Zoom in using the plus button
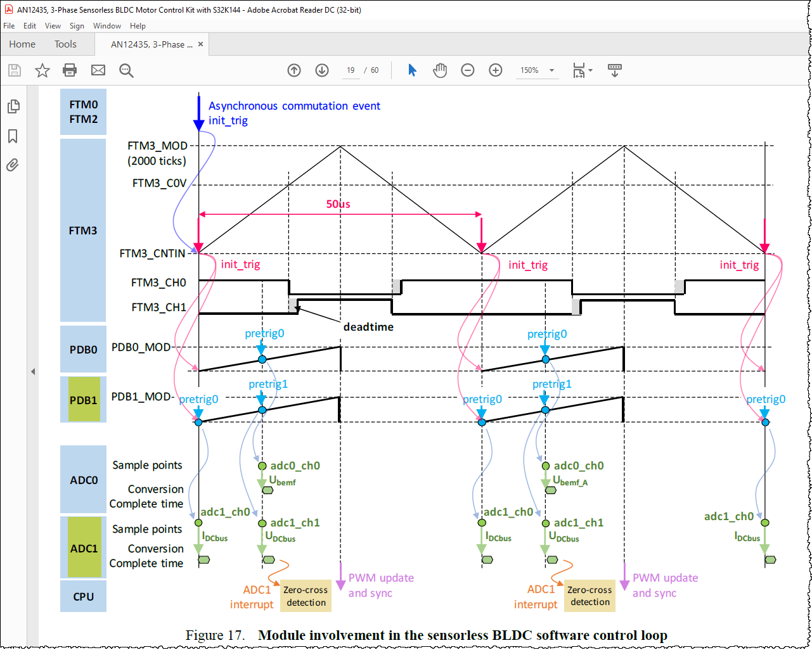This screenshot has height=650, width=812. click(495, 70)
